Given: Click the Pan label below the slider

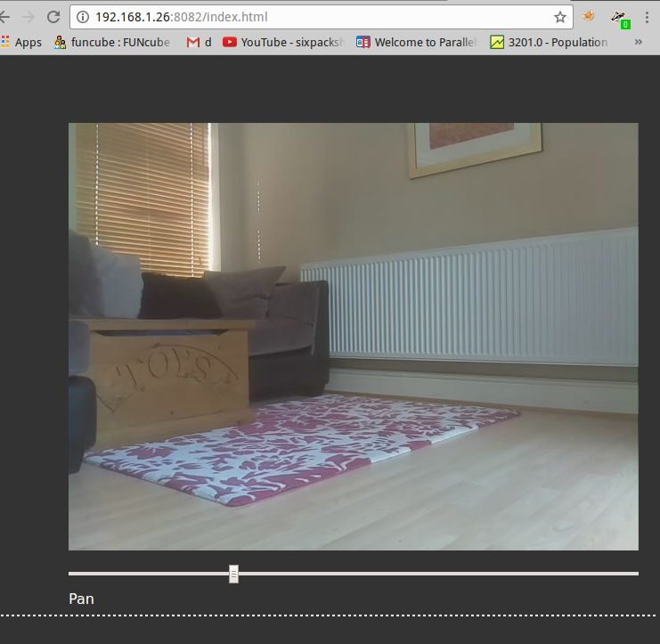Looking at the screenshot, I should [x=81, y=599].
